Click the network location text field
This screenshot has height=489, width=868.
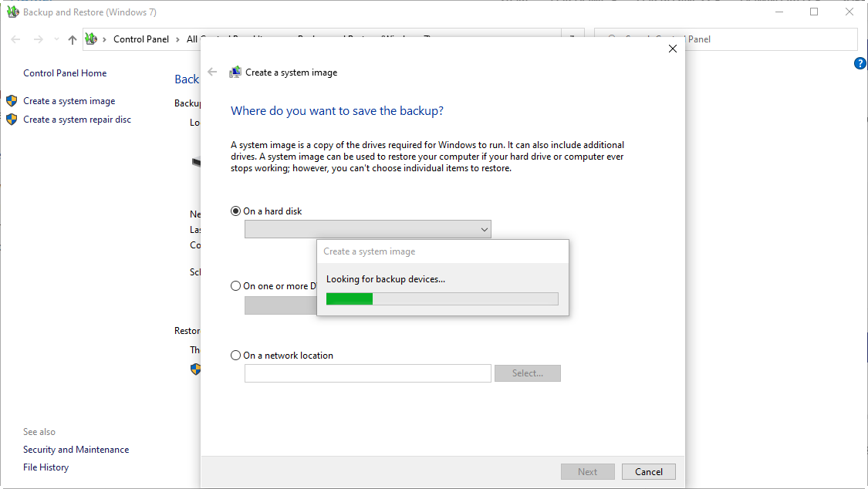[x=367, y=373]
